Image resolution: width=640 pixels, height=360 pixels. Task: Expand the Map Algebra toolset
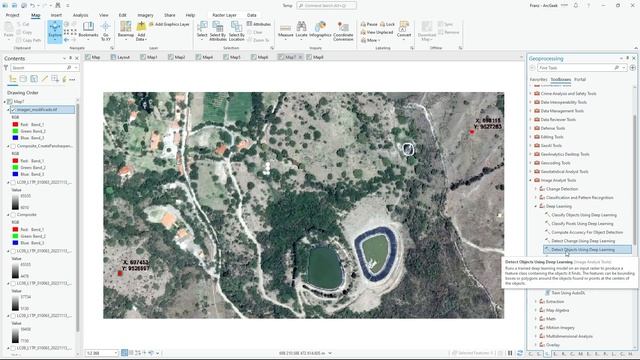(x=536, y=310)
